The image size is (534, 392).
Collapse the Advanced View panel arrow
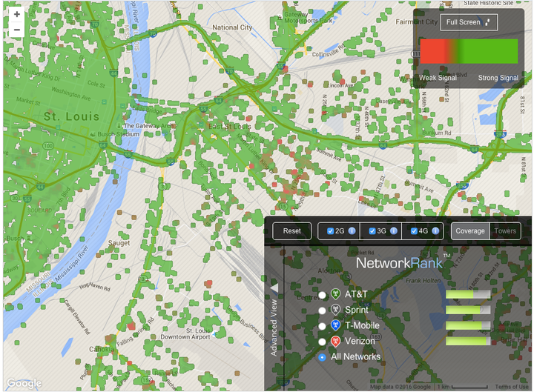274,288
